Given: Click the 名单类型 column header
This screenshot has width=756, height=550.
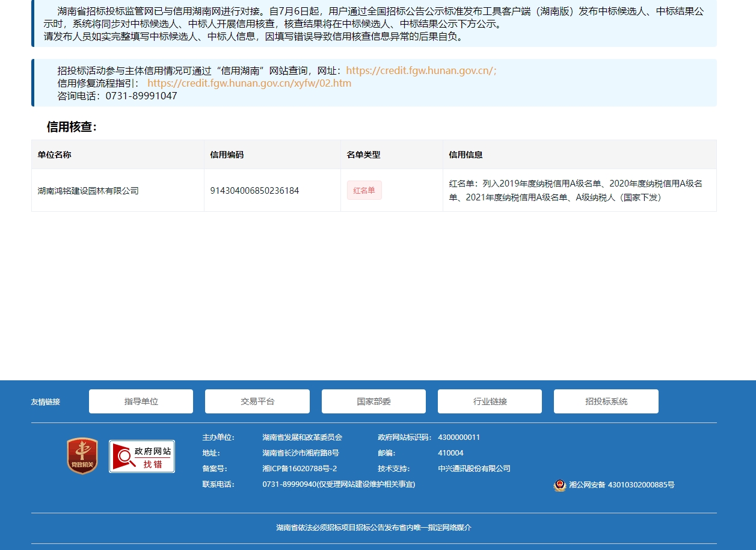Looking at the screenshot, I should [x=363, y=155].
